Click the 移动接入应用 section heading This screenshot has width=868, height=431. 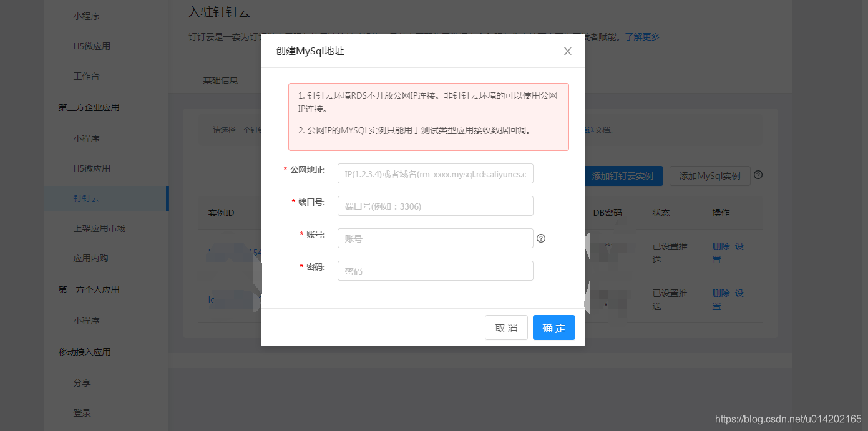(84, 352)
